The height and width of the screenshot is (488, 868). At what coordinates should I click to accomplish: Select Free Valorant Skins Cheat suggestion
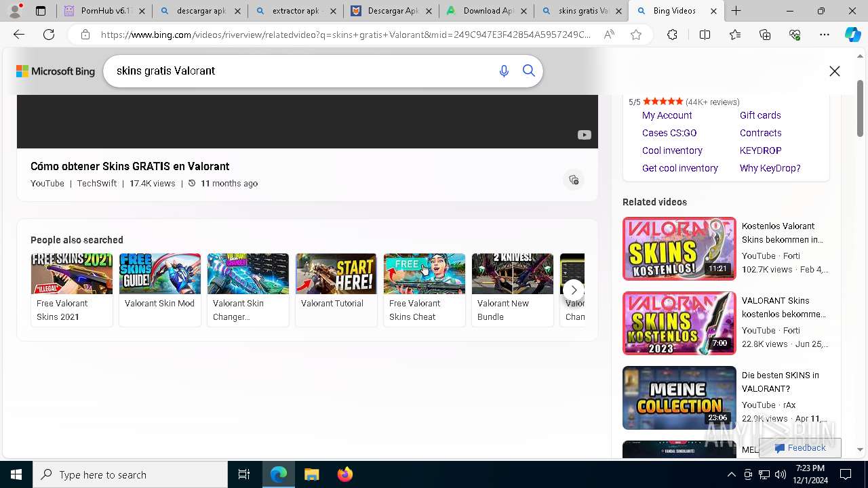(x=425, y=290)
